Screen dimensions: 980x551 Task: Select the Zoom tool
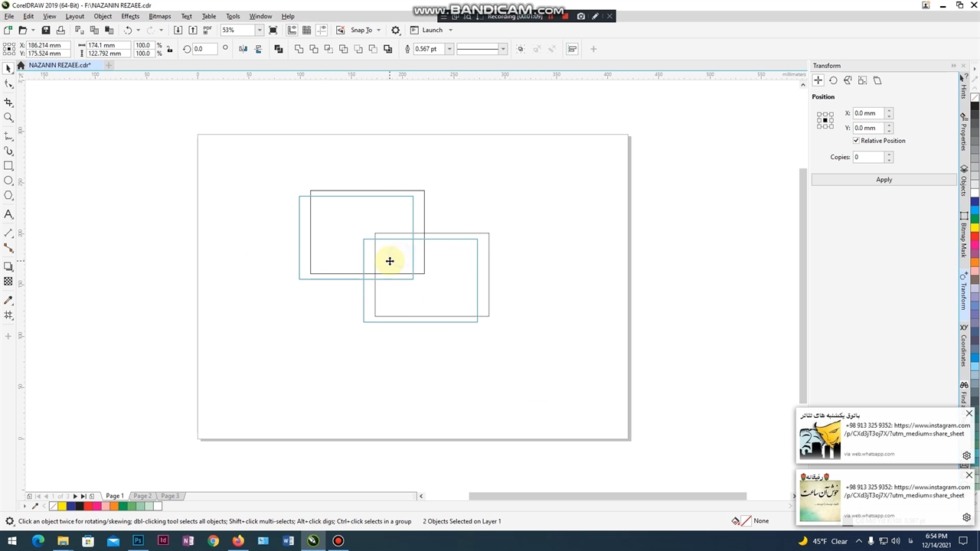click(8, 118)
